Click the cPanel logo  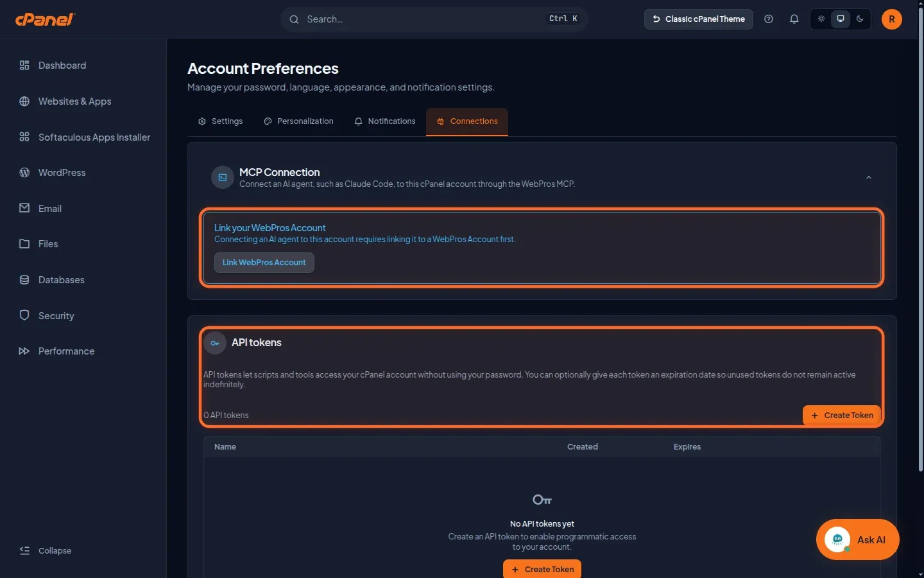[x=45, y=19]
